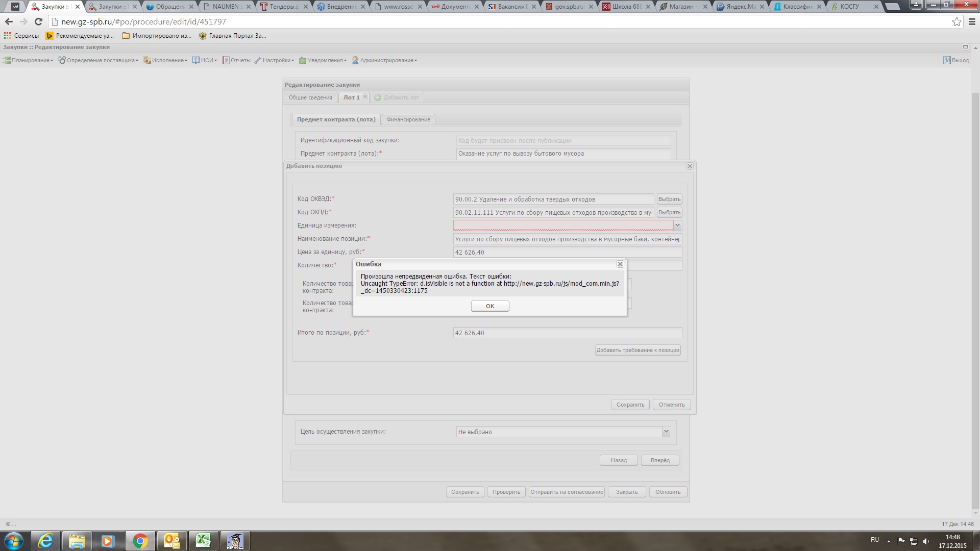This screenshot has height=551, width=980.
Task: Open the Отчеты menu item
Action: click(236, 60)
